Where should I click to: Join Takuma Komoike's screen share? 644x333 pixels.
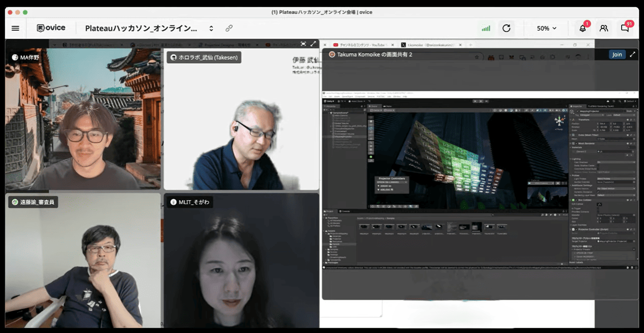pos(617,55)
